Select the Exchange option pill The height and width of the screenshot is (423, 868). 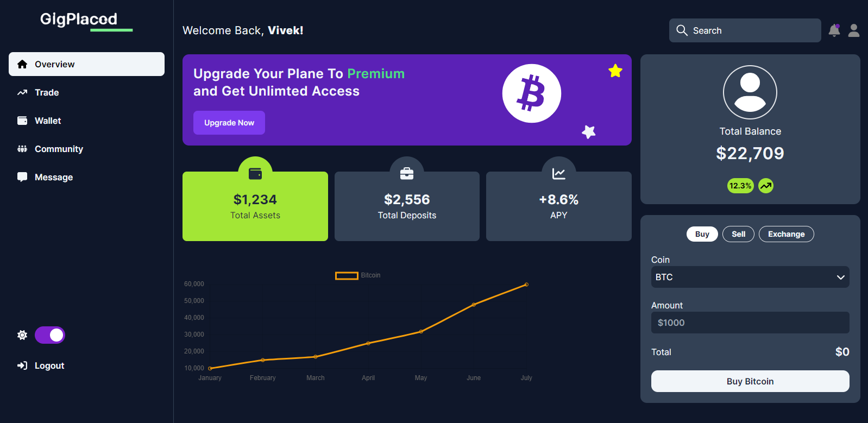click(786, 234)
